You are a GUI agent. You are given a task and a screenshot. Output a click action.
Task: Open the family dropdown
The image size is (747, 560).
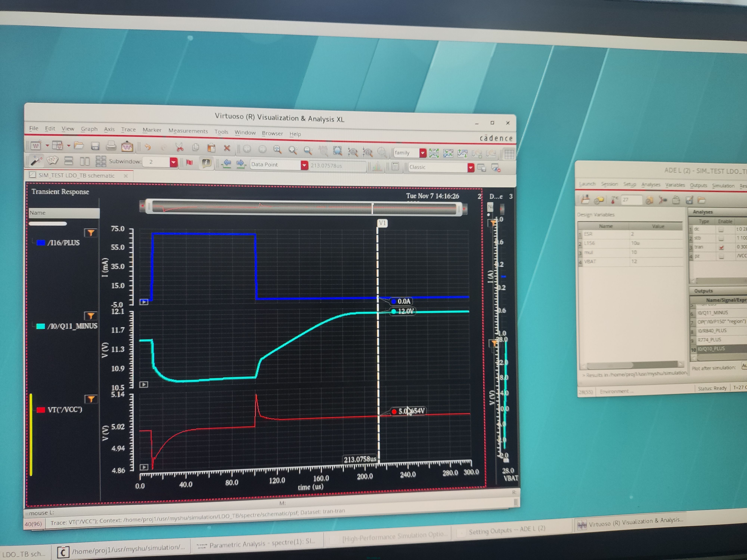coord(422,153)
